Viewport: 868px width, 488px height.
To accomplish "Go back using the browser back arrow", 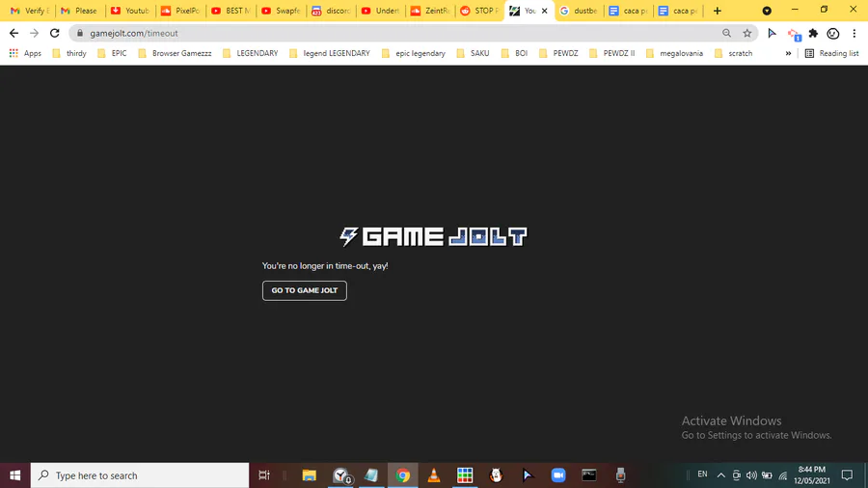I will 14,33.
